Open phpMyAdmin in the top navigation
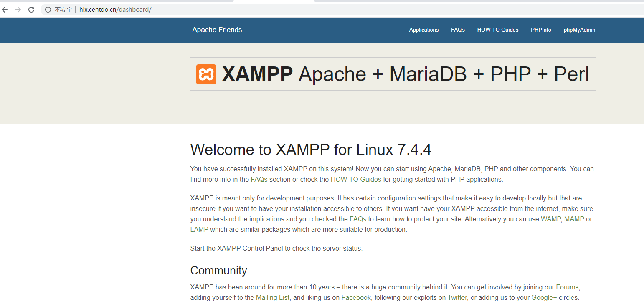The height and width of the screenshot is (302, 644). pos(579,30)
